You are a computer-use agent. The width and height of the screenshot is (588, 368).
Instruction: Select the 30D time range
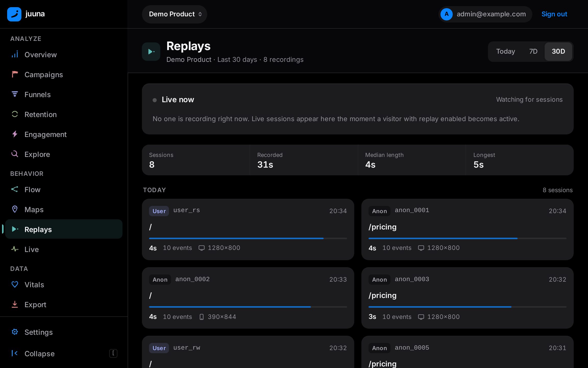[x=558, y=51]
